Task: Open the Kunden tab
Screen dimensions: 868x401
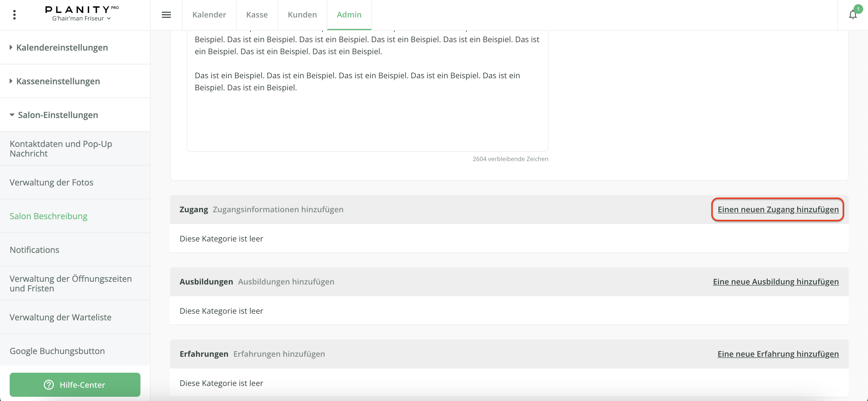Action: click(302, 15)
